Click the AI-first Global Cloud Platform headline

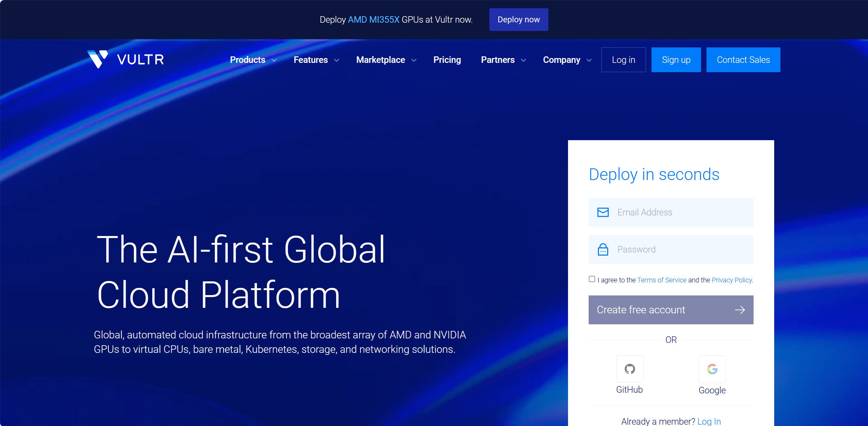241,272
